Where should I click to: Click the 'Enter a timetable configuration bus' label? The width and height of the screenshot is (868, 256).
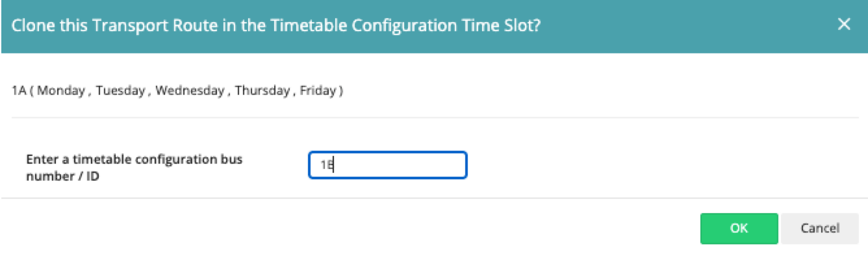click(x=134, y=159)
